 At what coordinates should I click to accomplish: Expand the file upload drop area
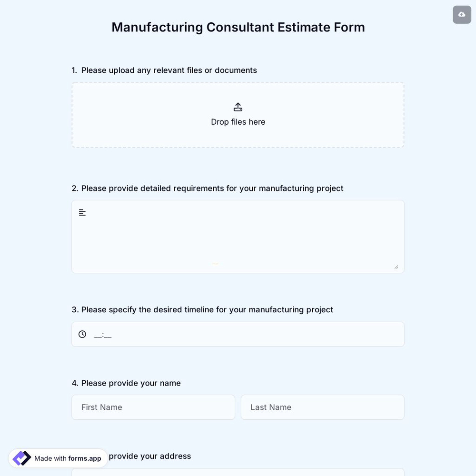(238, 115)
